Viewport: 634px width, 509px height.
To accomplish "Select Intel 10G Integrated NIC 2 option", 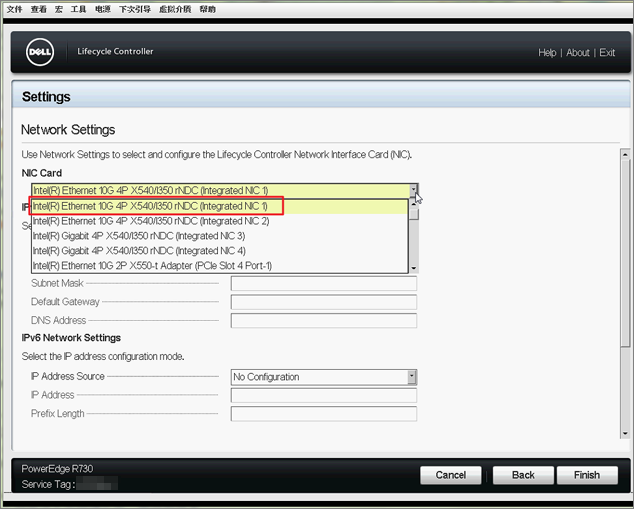I will pyautogui.click(x=220, y=221).
